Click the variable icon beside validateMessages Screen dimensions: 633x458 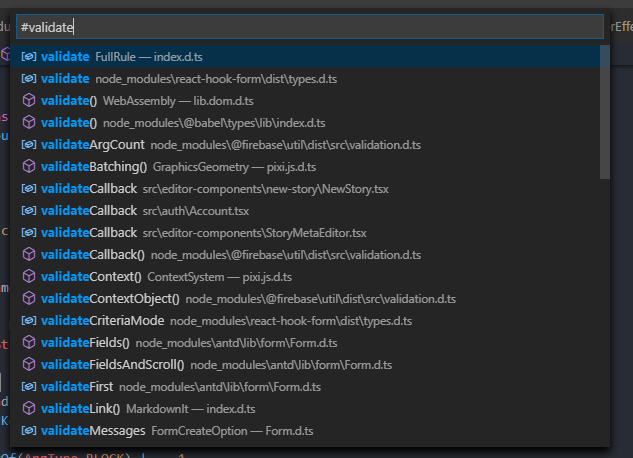coord(29,431)
